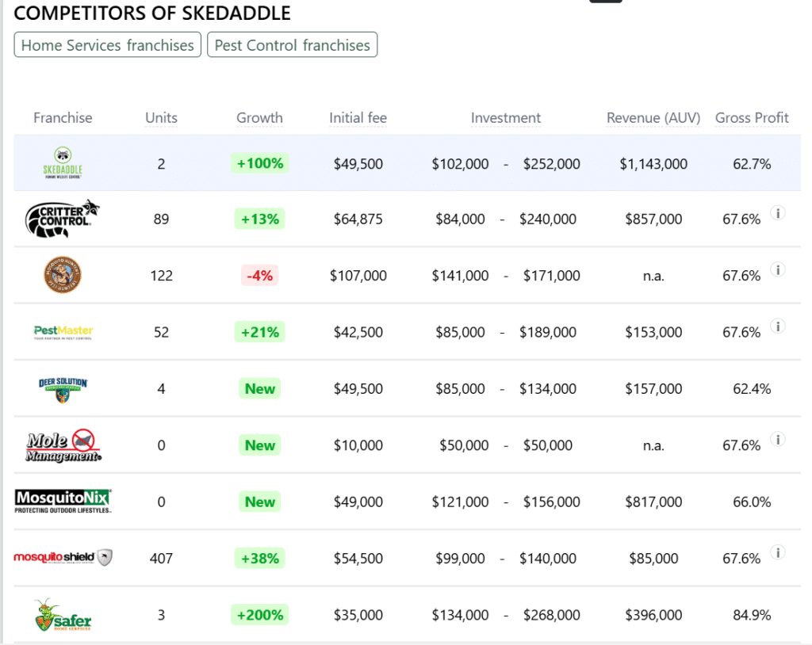Select the $157,000 revenue value
Image resolution: width=812 pixels, height=645 pixels.
coord(653,389)
